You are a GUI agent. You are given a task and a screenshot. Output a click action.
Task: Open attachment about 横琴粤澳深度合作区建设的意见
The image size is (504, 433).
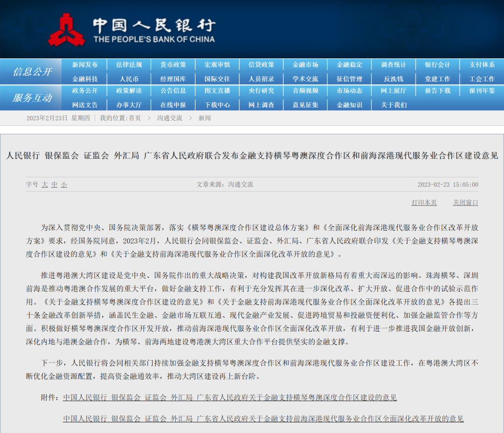[230, 398]
